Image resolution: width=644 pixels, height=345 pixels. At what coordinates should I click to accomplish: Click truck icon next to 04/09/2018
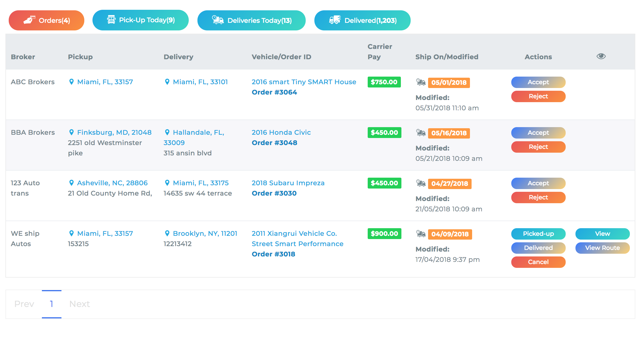(421, 234)
